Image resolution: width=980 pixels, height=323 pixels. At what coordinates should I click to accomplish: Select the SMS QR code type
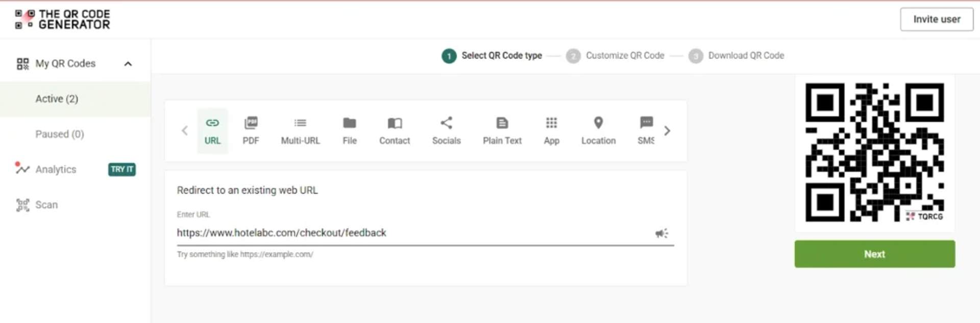tap(646, 131)
